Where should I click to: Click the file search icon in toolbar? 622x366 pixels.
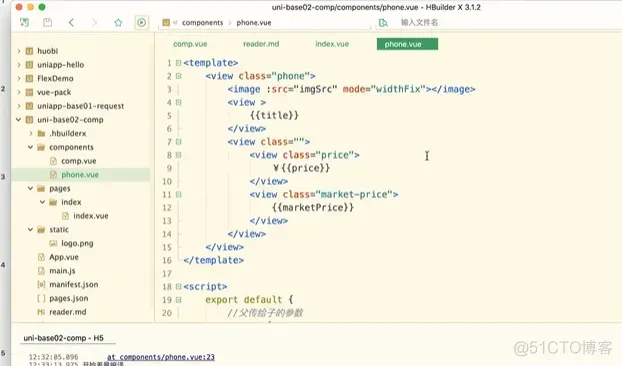(383, 23)
